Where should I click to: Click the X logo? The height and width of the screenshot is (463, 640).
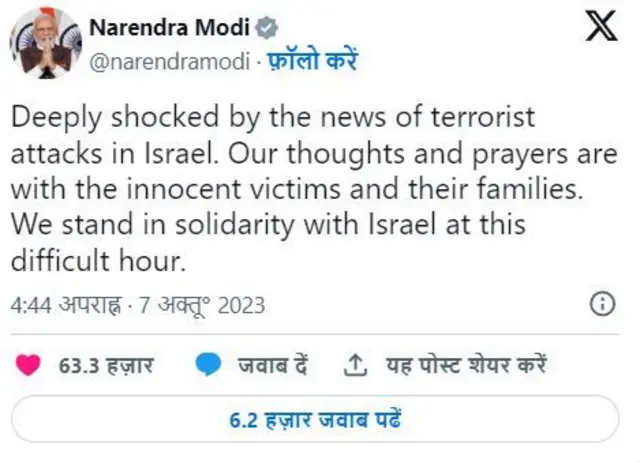click(x=600, y=30)
